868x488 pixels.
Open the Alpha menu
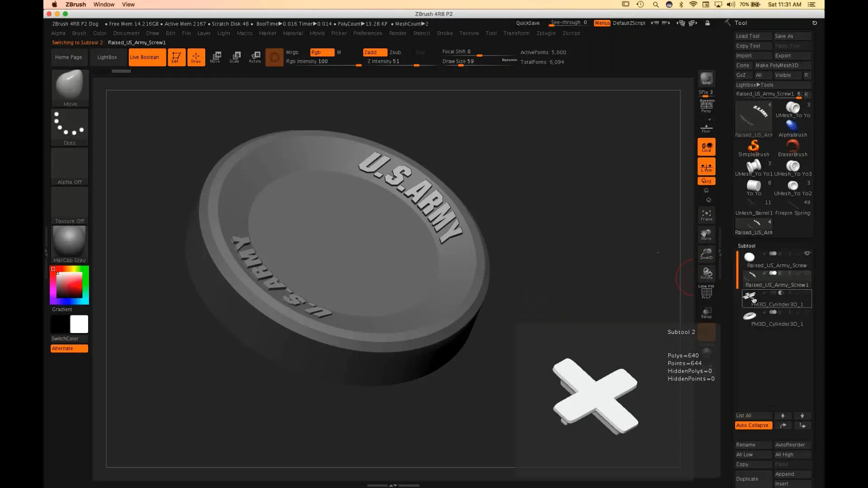(58, 33)
